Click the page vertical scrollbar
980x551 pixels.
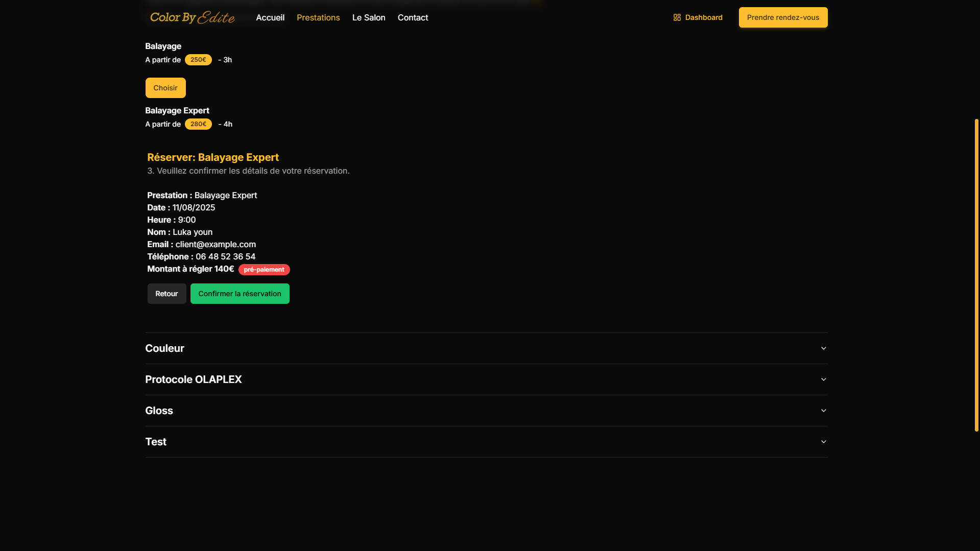(976, 276)
